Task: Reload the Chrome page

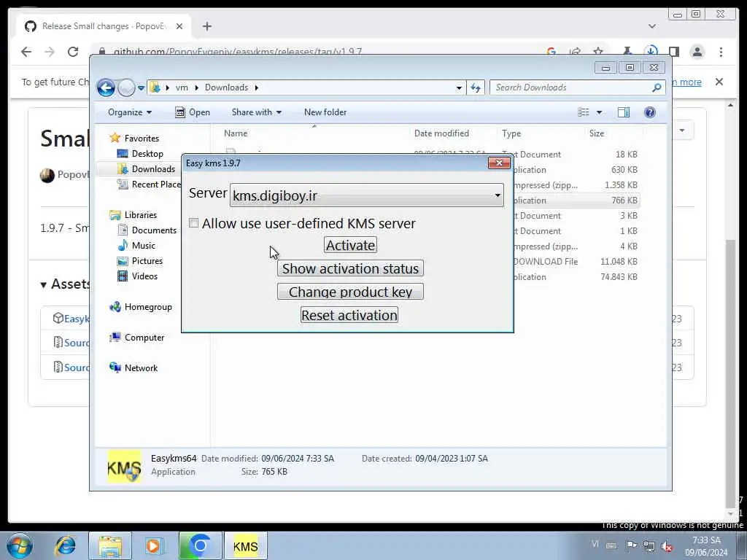Action: 73,52
